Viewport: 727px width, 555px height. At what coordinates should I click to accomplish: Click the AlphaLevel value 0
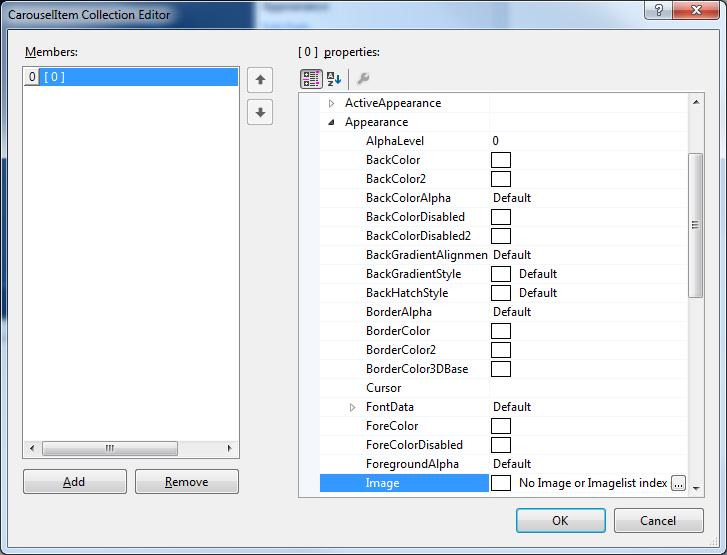496,141
